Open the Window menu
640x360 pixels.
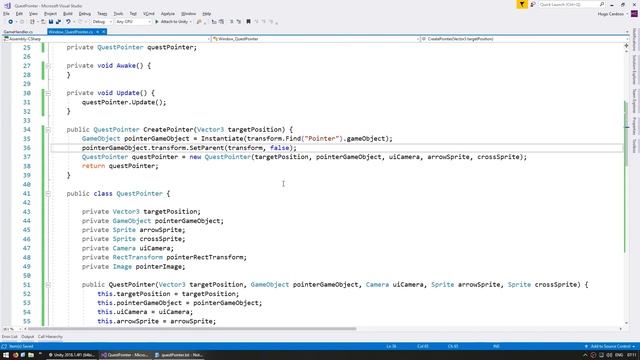[188, 14]
